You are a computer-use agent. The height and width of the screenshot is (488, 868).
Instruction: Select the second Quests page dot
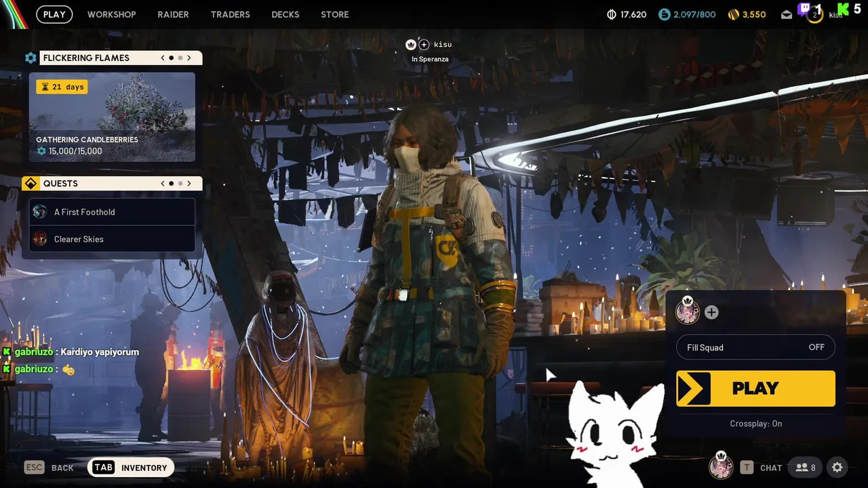[180, 184]
